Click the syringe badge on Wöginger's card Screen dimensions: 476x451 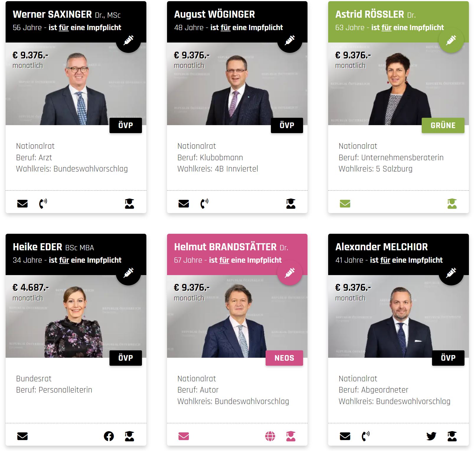click(x=290, y=40)
